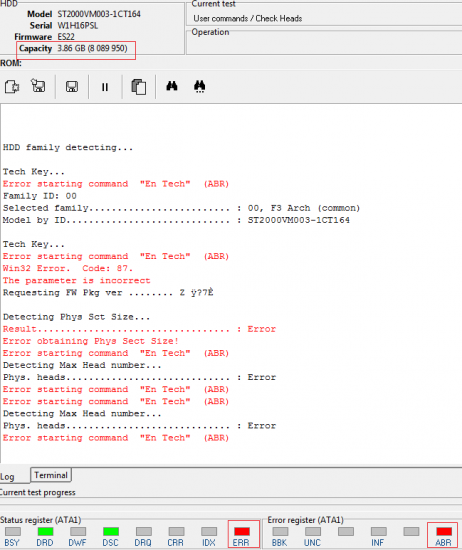Click the Serial value W1H16PSL
Image resolution: width=462 pixels, height=550 pixels.
78,26
